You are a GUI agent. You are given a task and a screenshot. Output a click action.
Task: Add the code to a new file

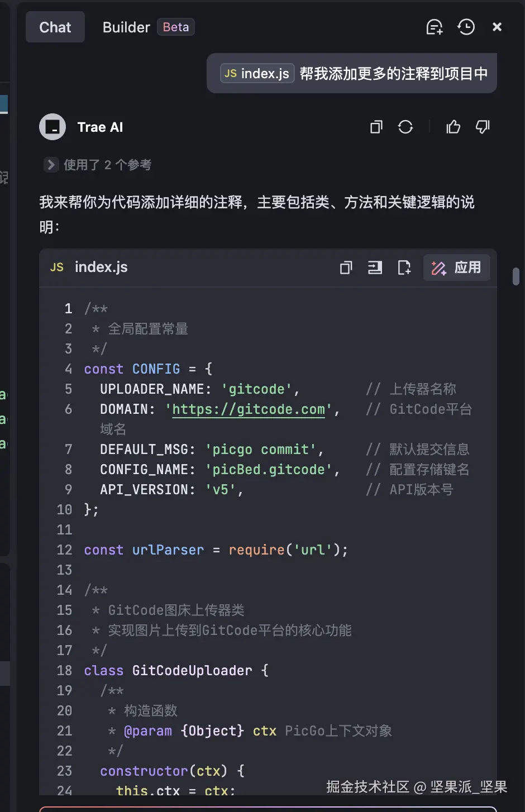coord(404,268)
